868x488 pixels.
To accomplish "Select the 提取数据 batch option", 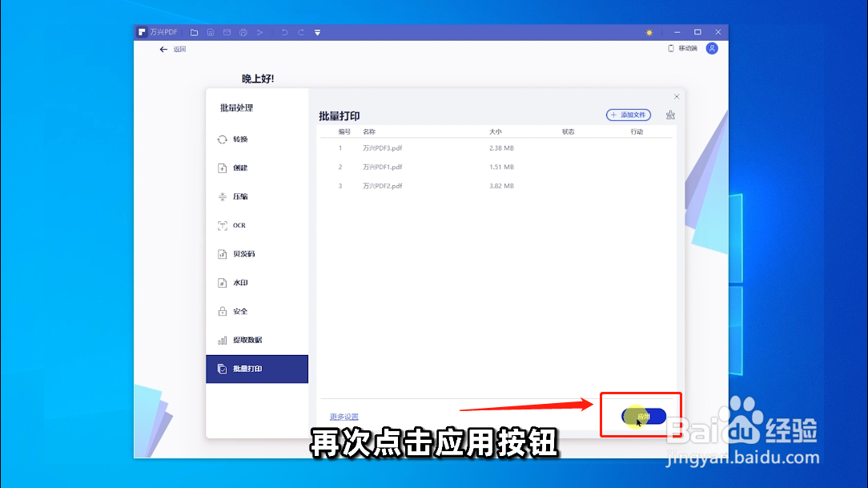I will [x=257, y=340].
